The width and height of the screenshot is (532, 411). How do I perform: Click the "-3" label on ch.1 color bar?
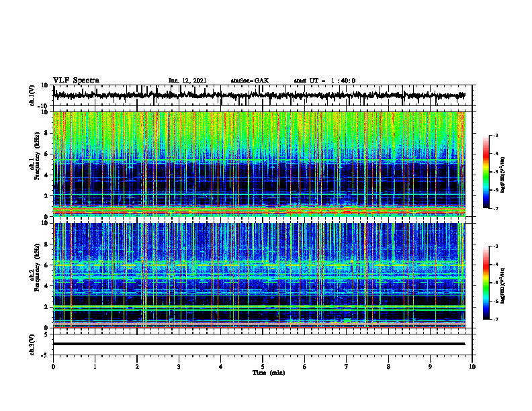[x=495, y=136]
